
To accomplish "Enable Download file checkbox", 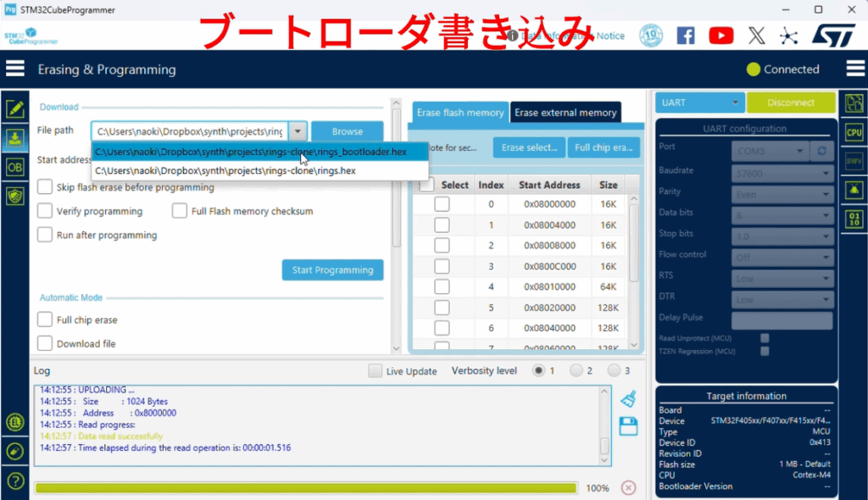I will click(45, 342).
